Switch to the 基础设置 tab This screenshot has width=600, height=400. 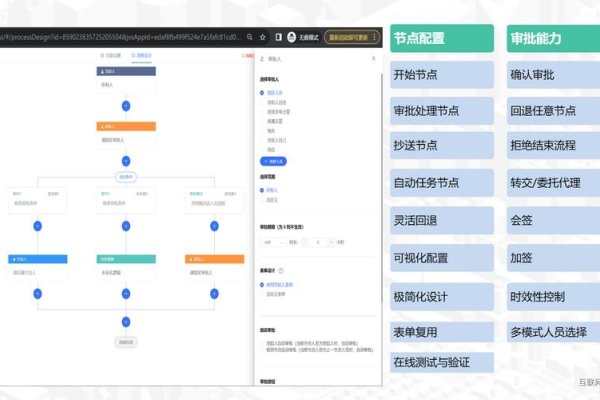point(112,55)
